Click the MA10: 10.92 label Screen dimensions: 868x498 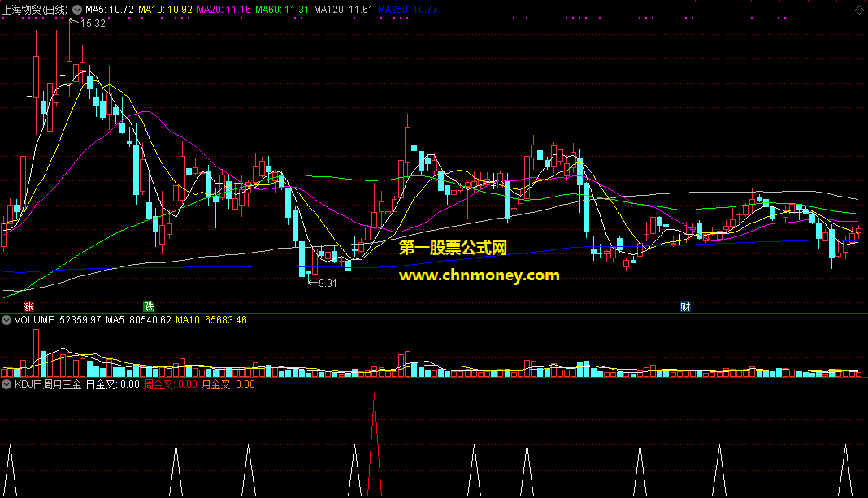(x=166, y=10)
